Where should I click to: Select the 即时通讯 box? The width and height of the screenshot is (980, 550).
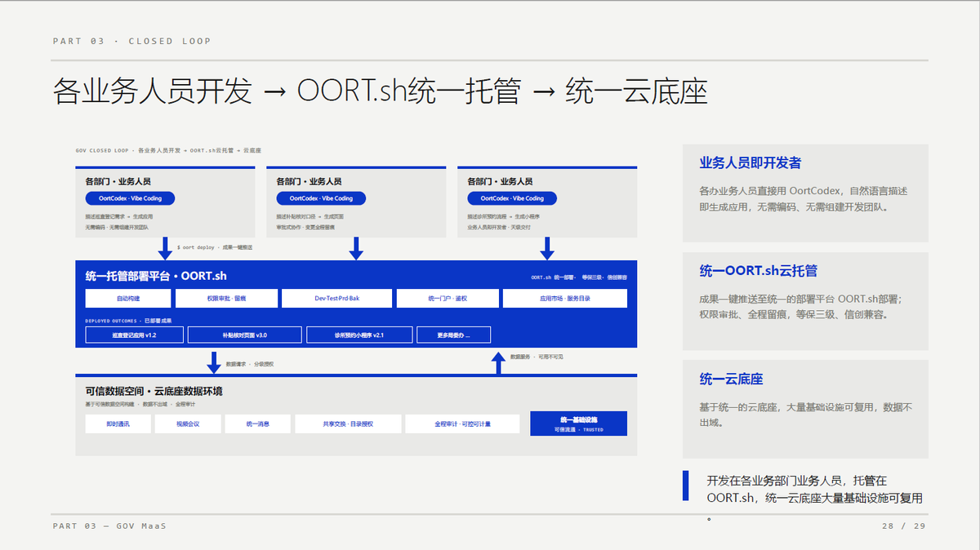(x=117, y=424)
